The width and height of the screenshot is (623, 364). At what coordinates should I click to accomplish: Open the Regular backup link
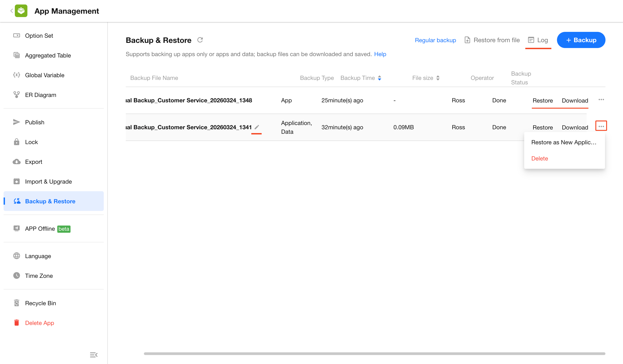pyautogui.click(x=435, y=40)
